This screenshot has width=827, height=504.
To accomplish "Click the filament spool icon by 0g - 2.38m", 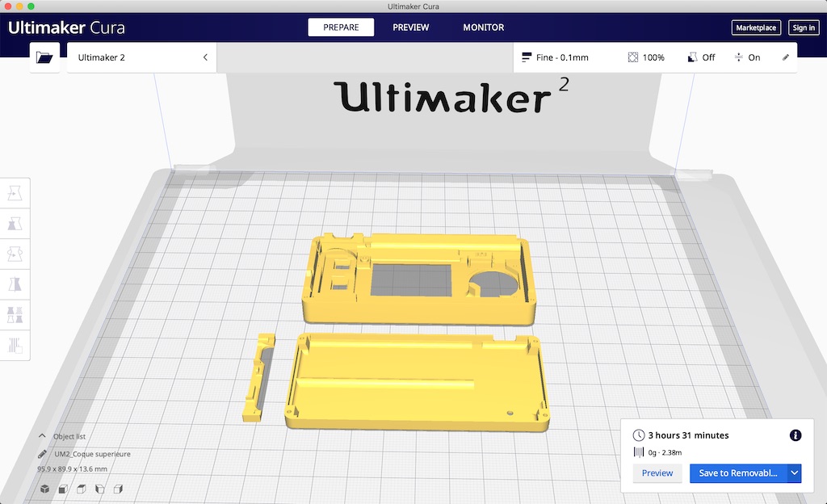I will (639, 452).
